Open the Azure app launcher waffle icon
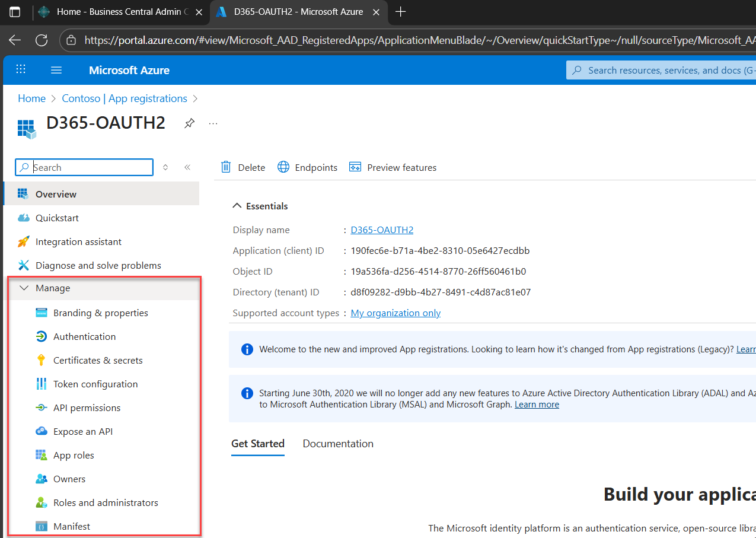 21,69
